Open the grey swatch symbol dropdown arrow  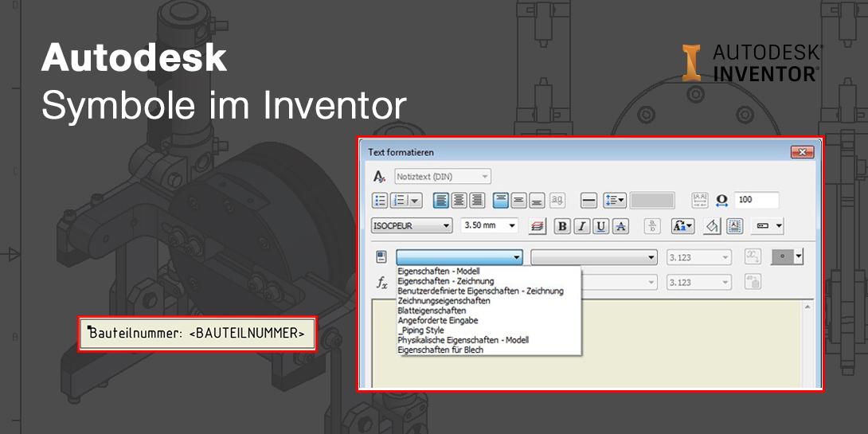pos(798,256)
